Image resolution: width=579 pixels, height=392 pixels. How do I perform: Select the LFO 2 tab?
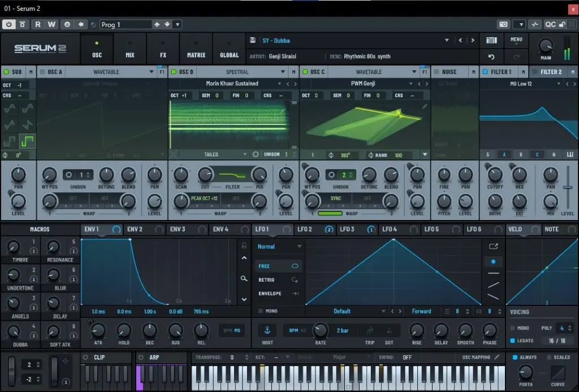tap(314, 230)
